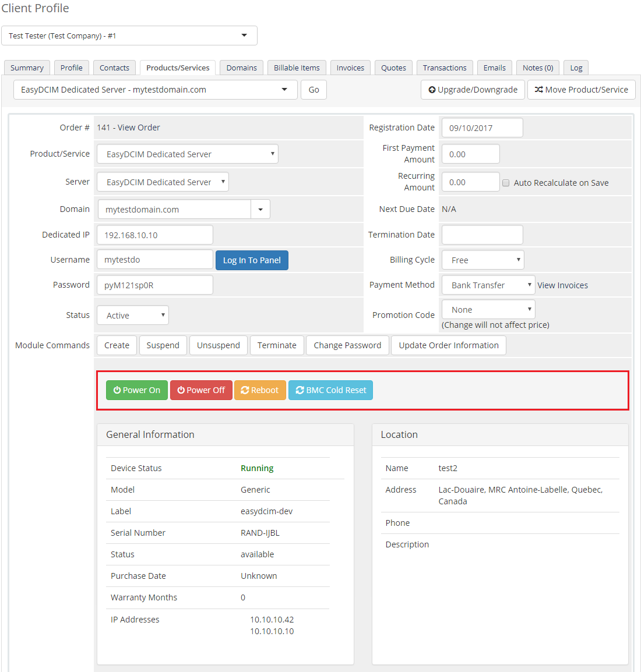The image size is (641, 672).
Task: Open the Product/Service dropdown
Action: [x=188, y=154]
